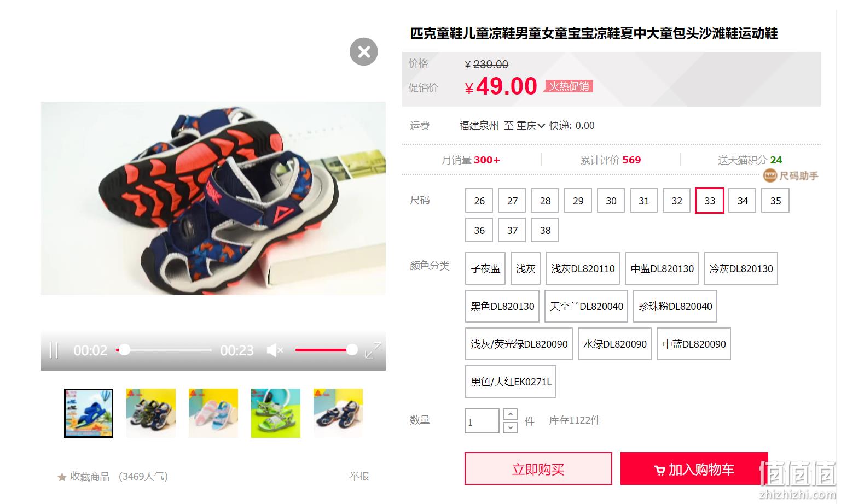Expand video to fullscreen
841x504 pixels.
coord(373,350)
